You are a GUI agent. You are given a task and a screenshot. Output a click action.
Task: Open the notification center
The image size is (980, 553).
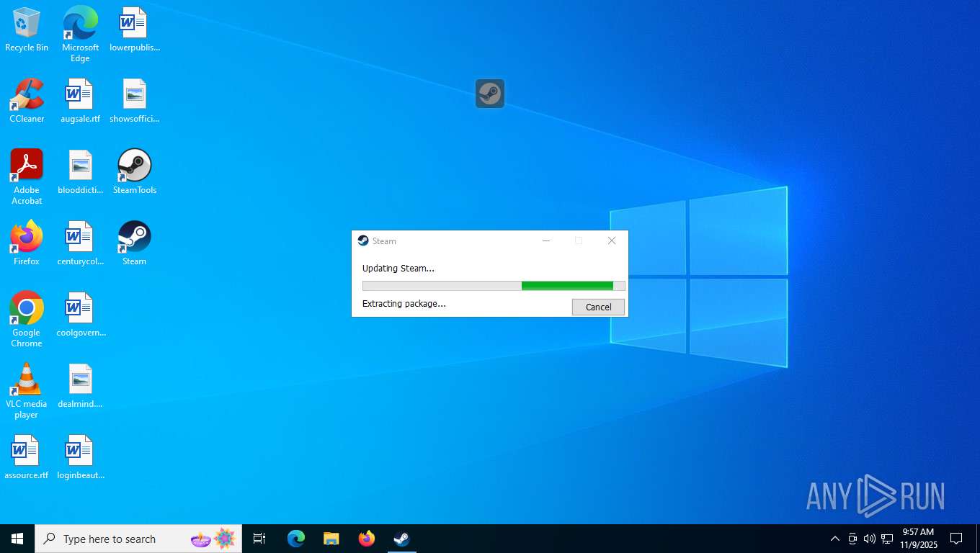point(956,539)
